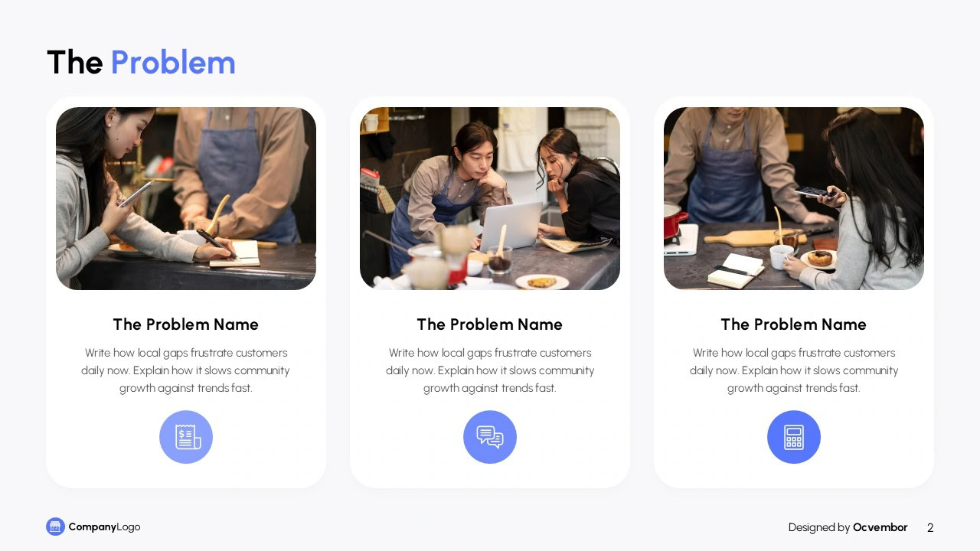Image resolution: width=980 pixels, height=551 pixels.
Task: Select the photo of woman writing in notebook
Action: click(186, 198)
